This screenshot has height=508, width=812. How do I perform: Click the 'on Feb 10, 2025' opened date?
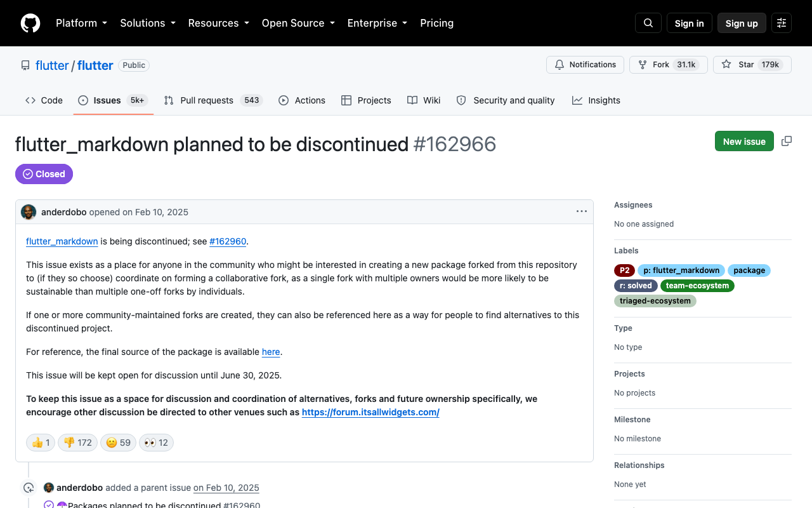tap(155, 212)
